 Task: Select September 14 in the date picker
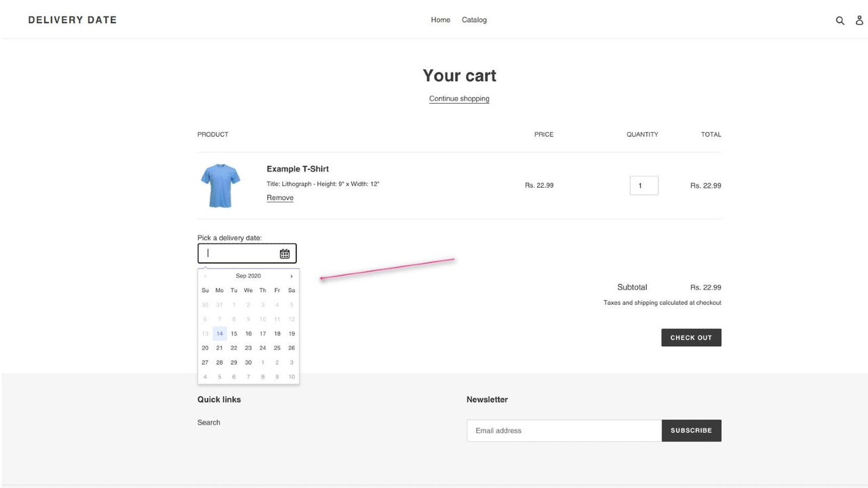219,333
